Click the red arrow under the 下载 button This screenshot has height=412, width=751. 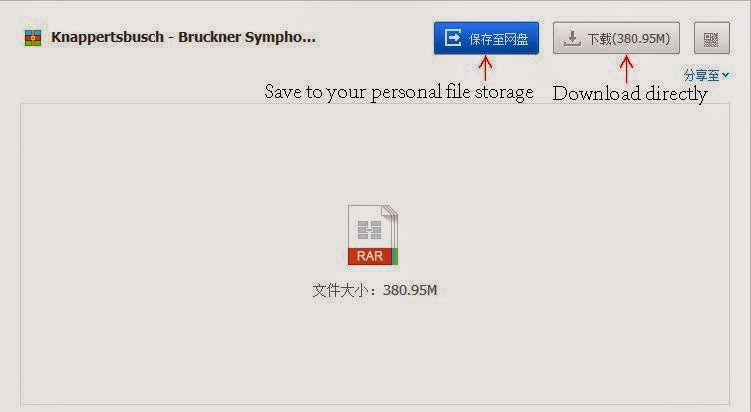(626, 69)
